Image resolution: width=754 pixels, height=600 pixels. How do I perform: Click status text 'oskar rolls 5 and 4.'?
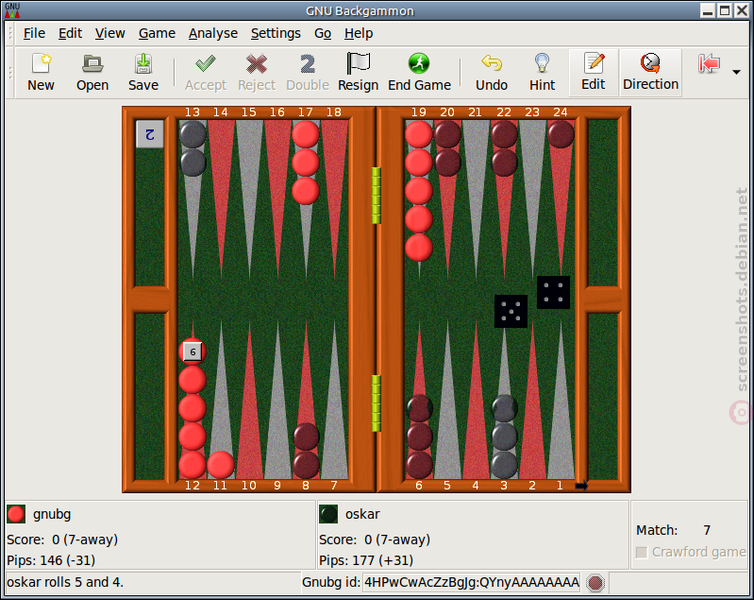(x=65, y=582)
